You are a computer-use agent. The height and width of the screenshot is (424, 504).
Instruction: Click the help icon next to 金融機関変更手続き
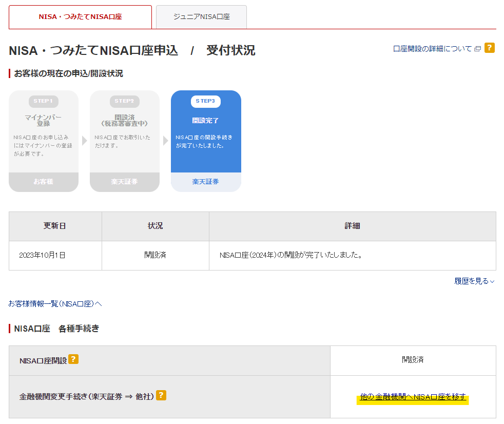tap(161, 395)
